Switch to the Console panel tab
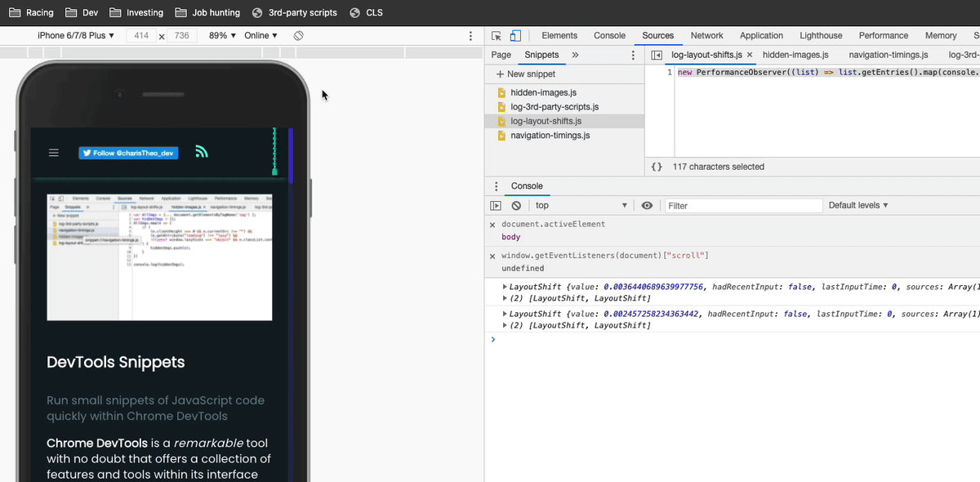Screen dimensions: 980x482 [x=609, y=36]
